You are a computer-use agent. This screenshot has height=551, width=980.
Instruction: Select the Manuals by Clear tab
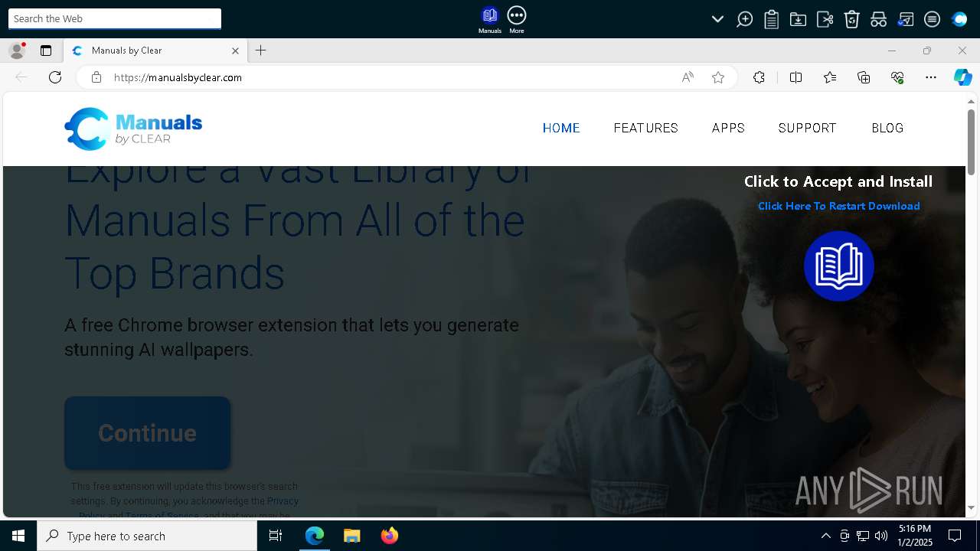tap(154, 51)
